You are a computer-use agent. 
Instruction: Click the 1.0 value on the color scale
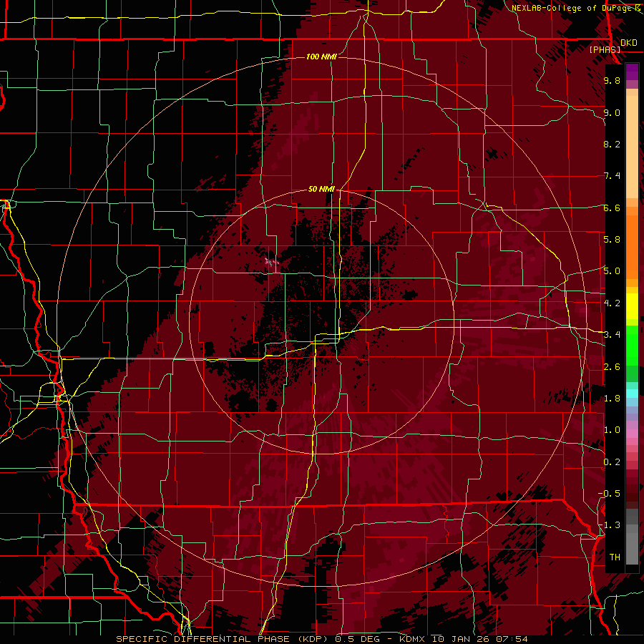click(x=612, y=430)
